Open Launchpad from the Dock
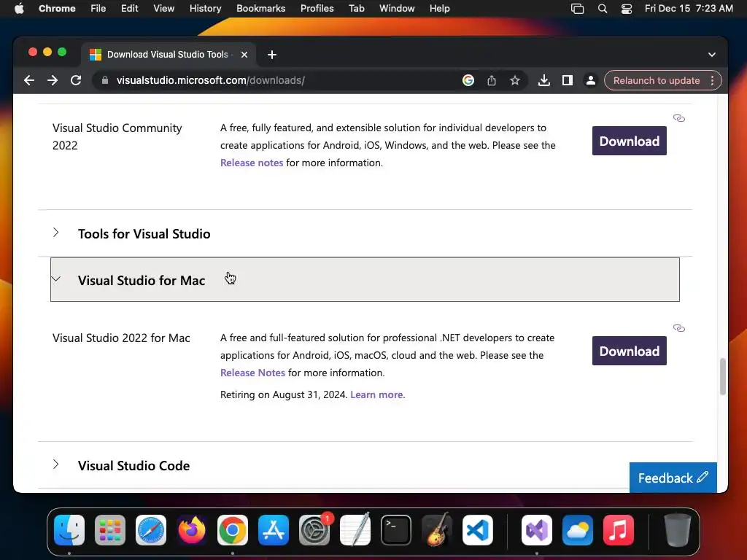The height and width of the screenshot is (560, 747). click(x=110, y=530)
